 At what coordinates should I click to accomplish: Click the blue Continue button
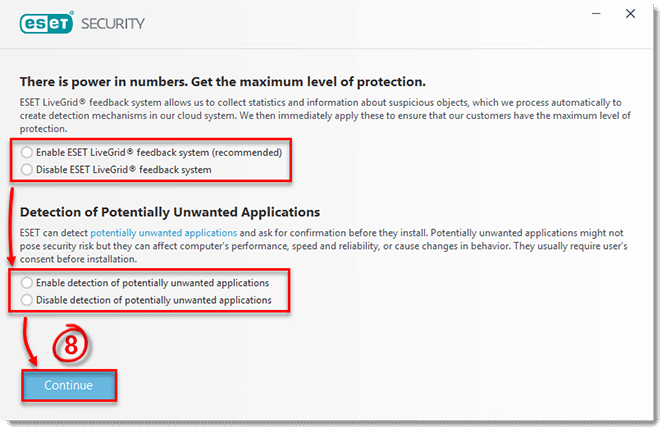tap(69, 385)
